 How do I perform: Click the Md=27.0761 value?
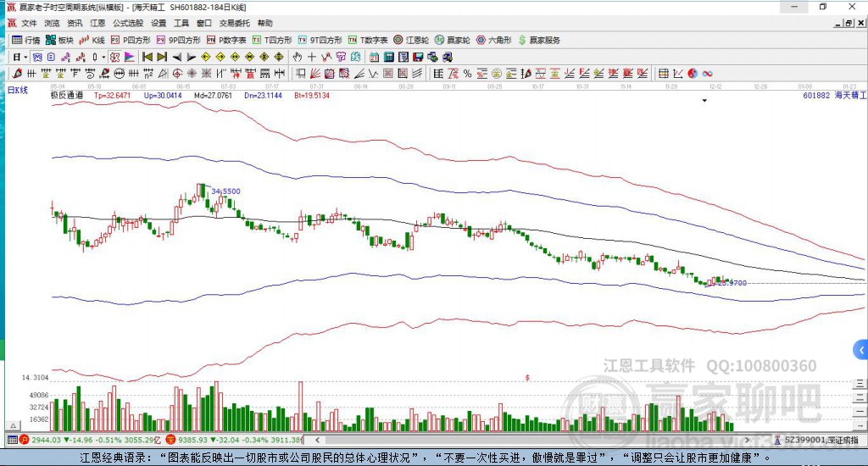(213, 96)
